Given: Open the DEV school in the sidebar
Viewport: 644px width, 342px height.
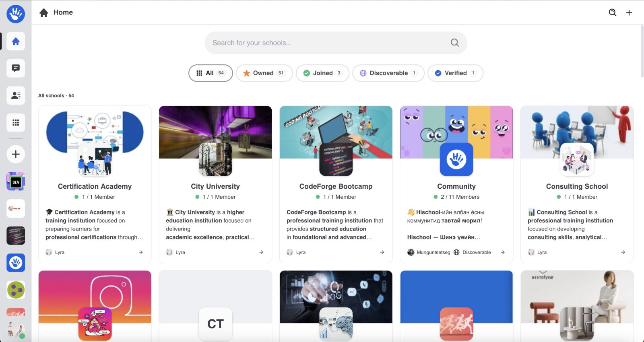Looking at the screenshot, I should 16,182.
